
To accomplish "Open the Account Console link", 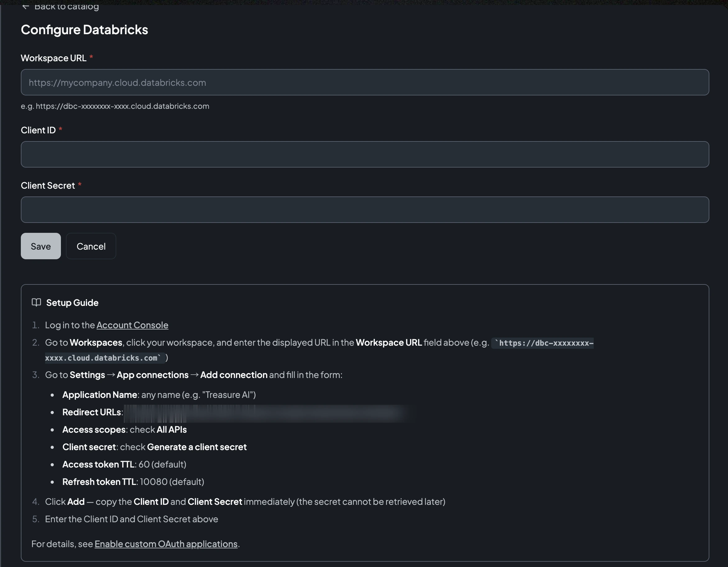I will [132, 325].
